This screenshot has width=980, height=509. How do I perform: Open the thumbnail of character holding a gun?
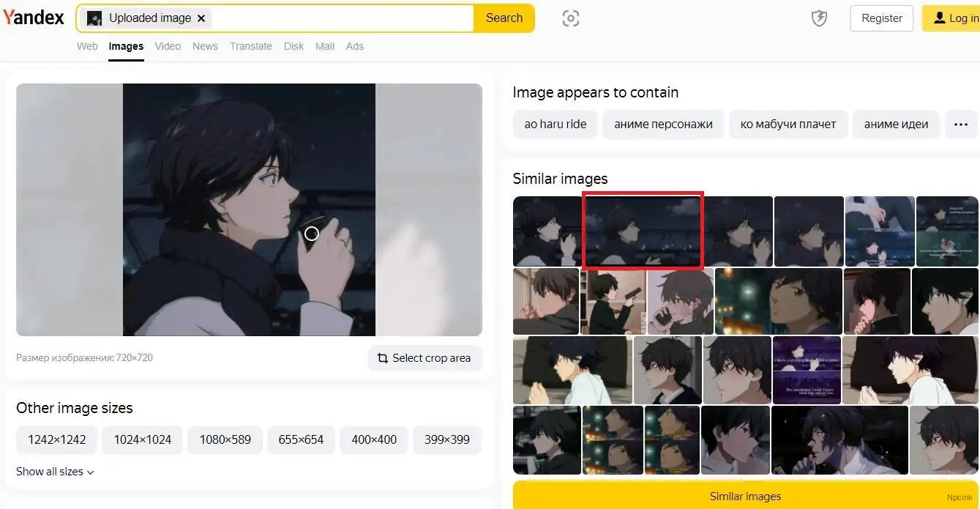click(x=613, y=301)
